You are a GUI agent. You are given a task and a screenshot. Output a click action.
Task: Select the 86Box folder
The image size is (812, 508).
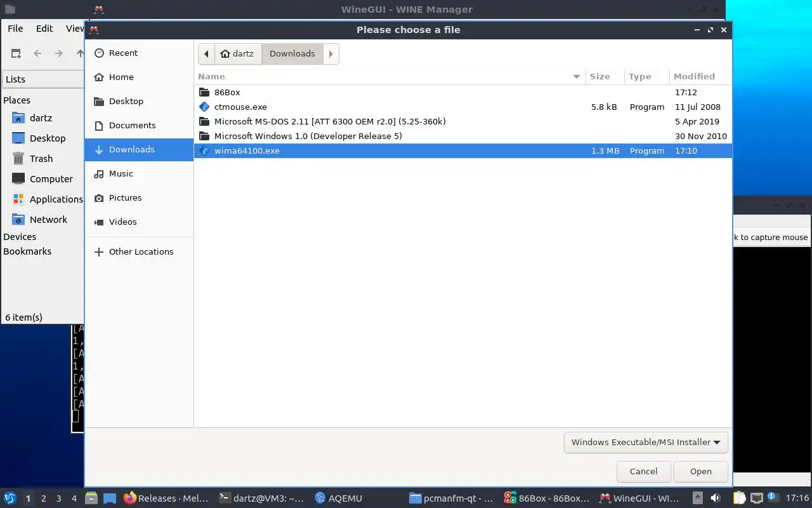462,93
